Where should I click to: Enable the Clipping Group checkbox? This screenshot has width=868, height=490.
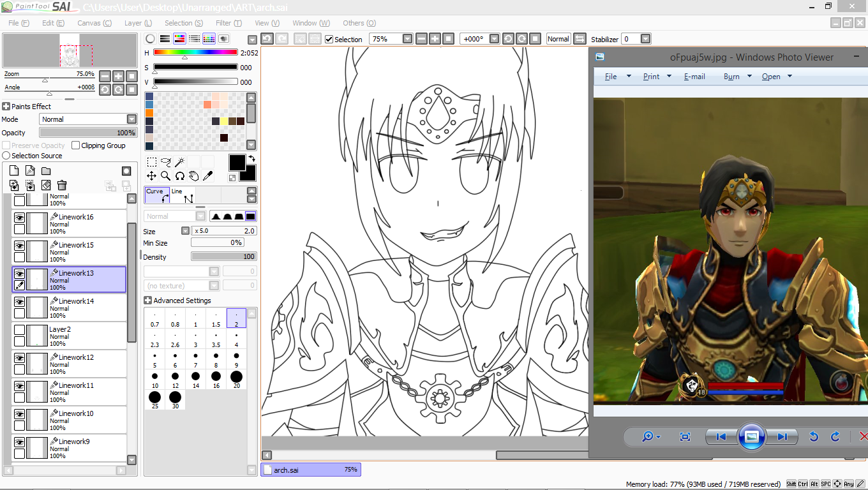[x=76, y=145]
